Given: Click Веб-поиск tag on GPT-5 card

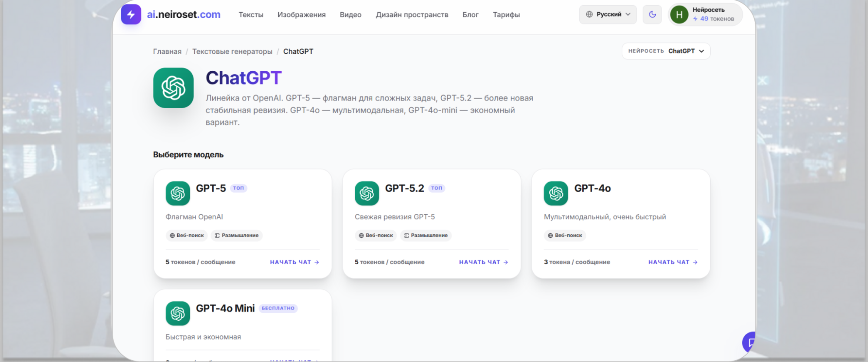Looking at the screenshot, I should coord(187,236).
